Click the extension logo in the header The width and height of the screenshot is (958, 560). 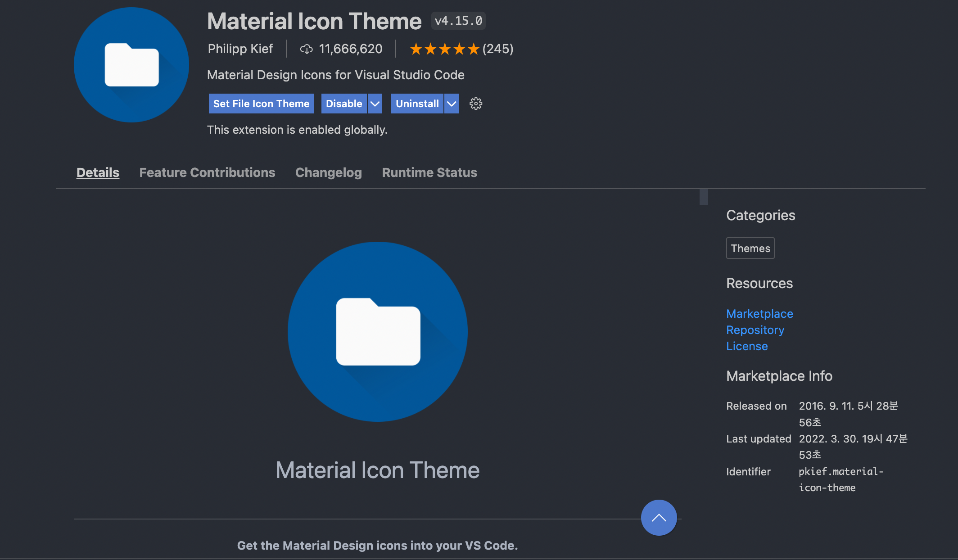tap(131, 65)
